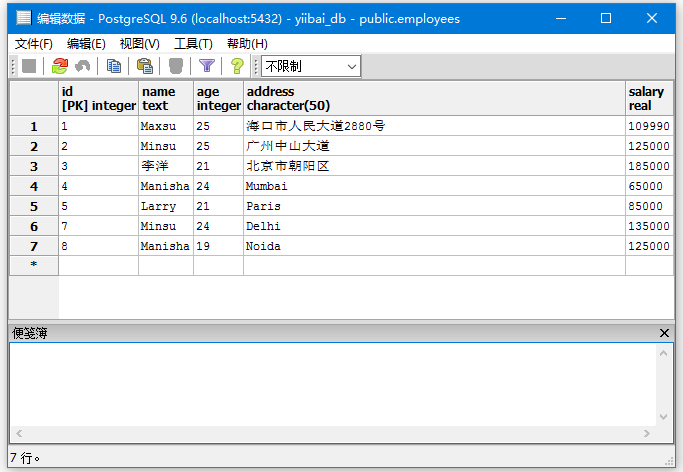
Task: Click the Undo toolbar icon
Action: click(82, 66)
